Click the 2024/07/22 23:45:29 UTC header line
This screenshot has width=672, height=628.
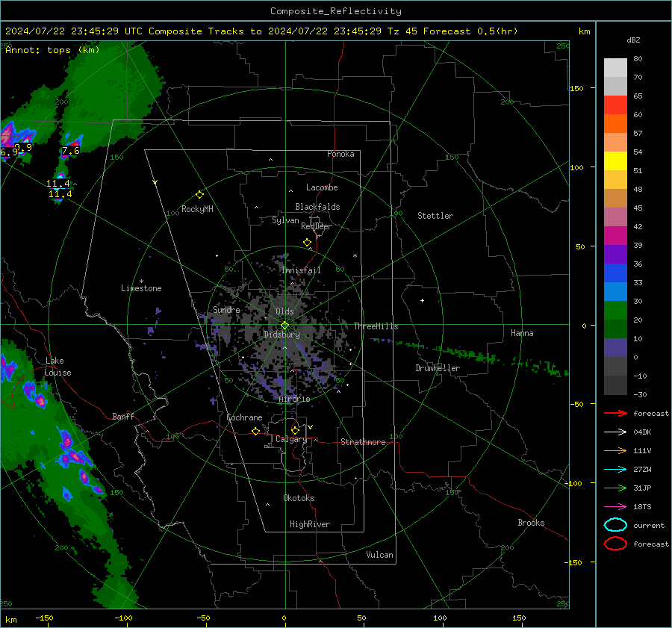pos(261,31)
